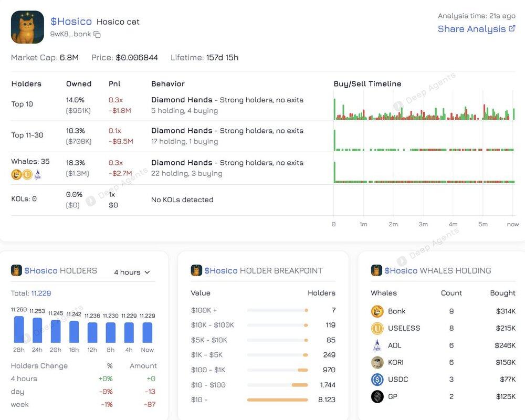Copy the 9wK8...bonk contract address
Screen dimensions: 525x420
[97, 35]
